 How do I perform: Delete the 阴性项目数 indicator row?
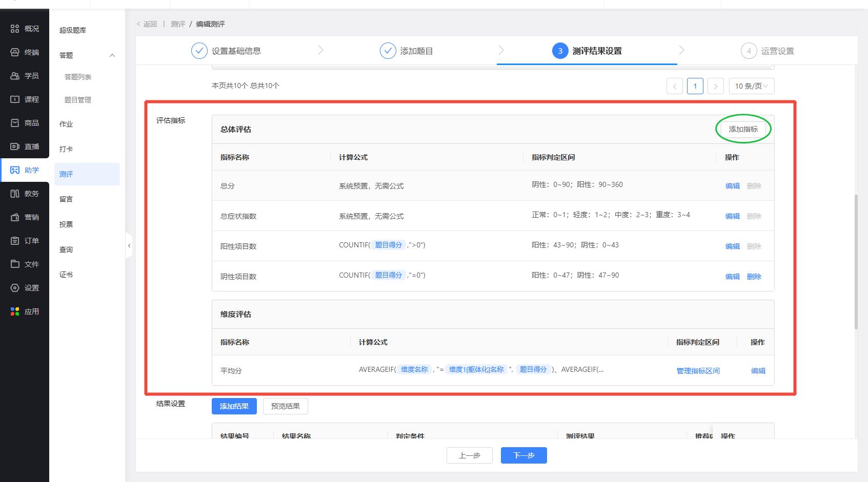[x=754, y=277]
